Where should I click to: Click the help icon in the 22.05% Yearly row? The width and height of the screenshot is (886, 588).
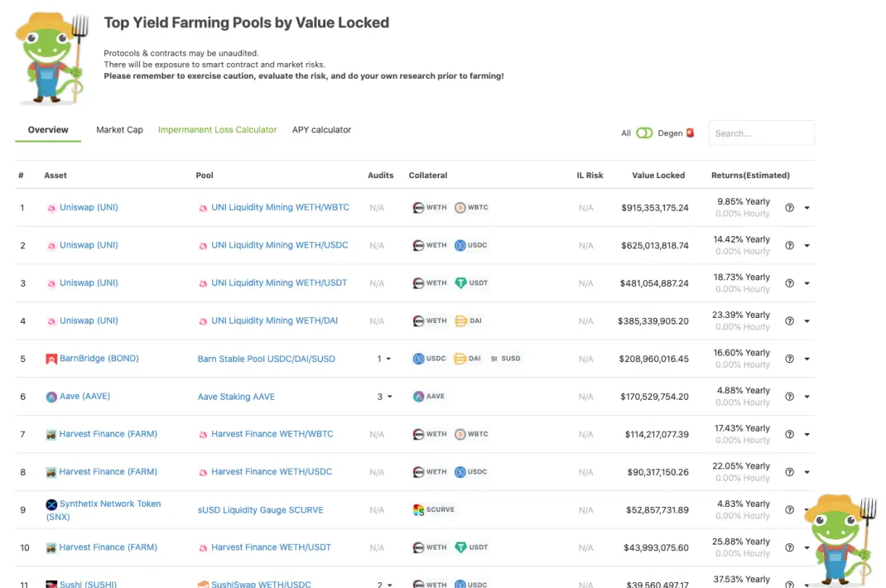tap(789, 472)
